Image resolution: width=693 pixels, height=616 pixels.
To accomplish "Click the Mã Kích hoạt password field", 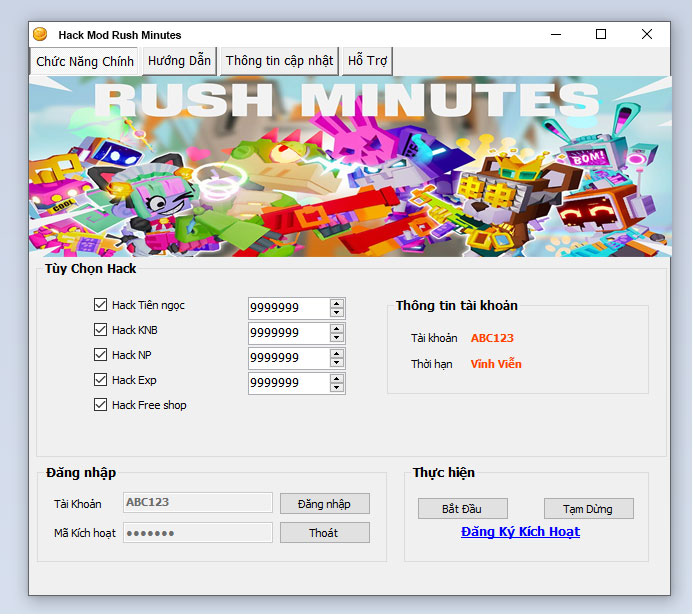I will pyautogui.click(x=198, y=532).
